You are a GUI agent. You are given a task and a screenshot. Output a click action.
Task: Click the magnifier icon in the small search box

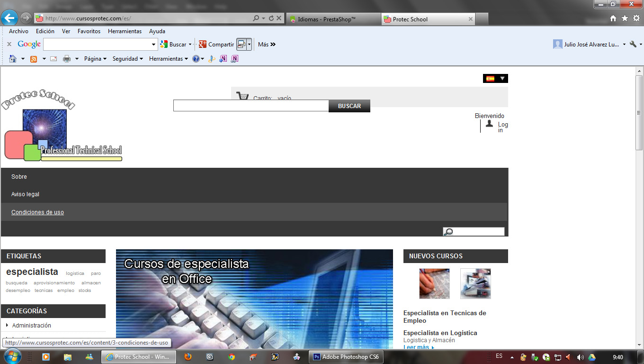click(x=448, y=232)
